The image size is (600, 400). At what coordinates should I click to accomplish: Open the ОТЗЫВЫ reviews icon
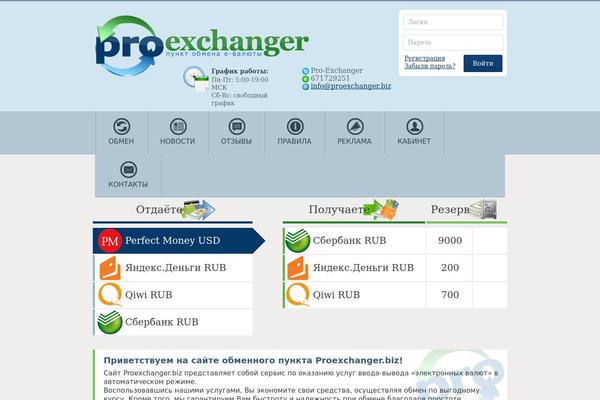point(236,126)
